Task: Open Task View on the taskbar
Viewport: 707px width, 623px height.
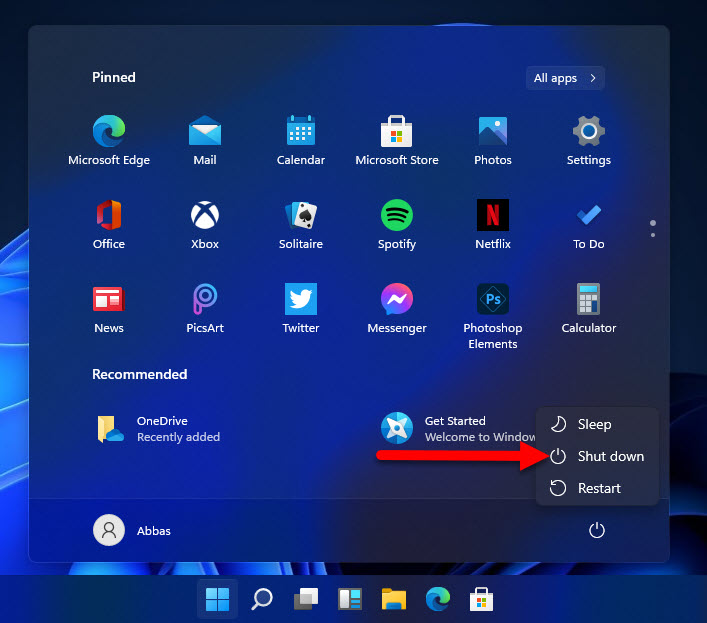Action: [x=306, y=599]
